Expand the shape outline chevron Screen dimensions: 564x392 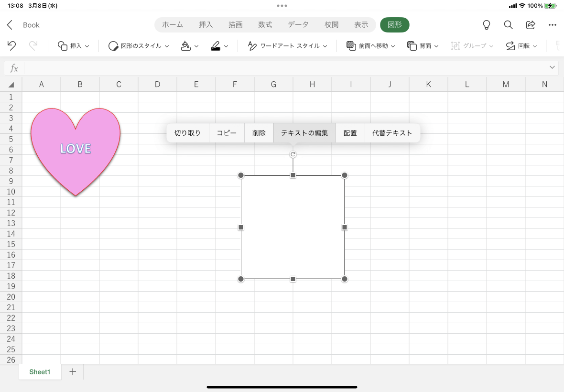click(x=226, y=46)
